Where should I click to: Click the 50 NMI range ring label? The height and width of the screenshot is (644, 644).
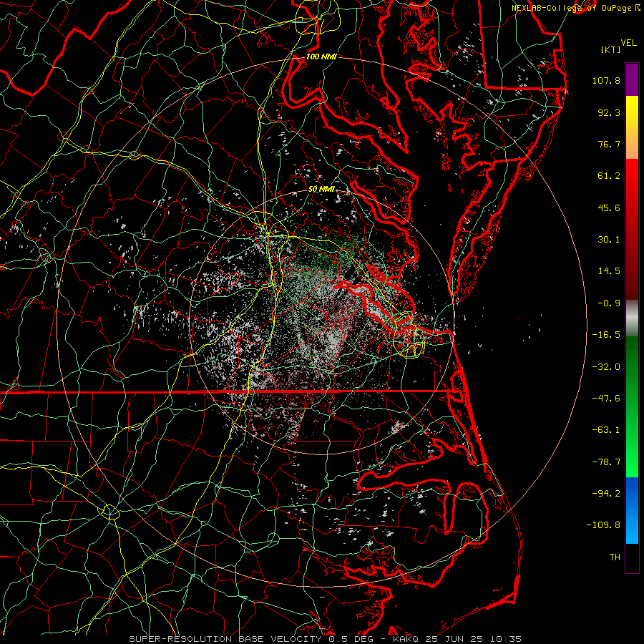[x=321, y=190]
